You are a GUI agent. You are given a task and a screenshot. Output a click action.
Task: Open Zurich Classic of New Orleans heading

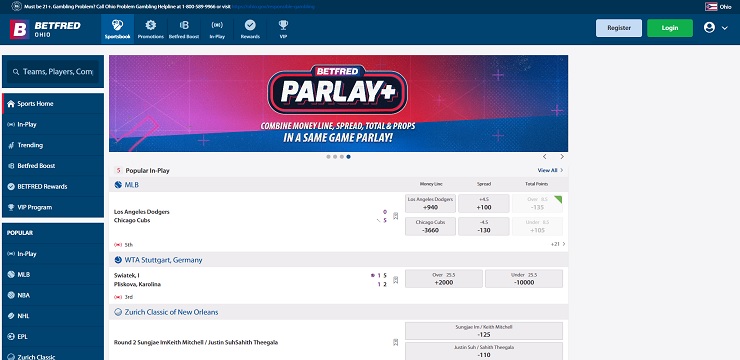171,312
